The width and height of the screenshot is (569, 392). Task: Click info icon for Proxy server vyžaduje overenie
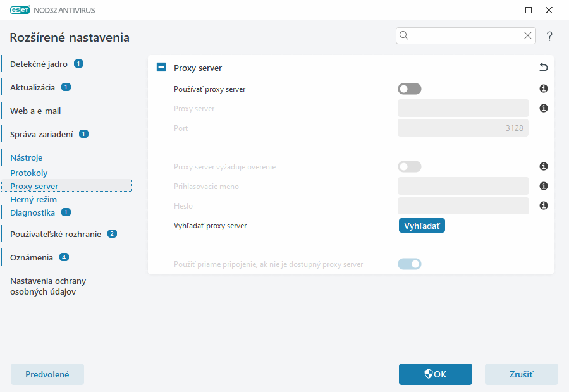[x=543, y=167]
